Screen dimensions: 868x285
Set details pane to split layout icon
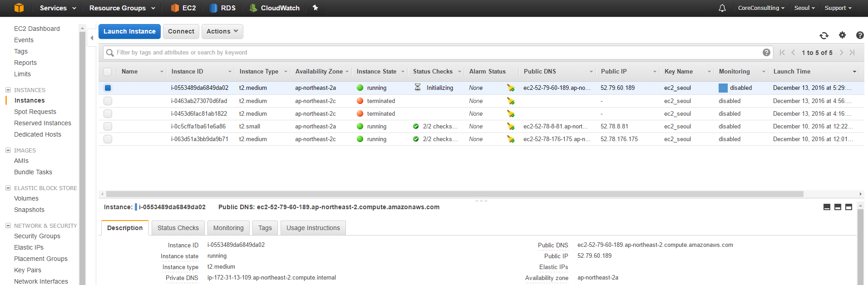coord(838,207)
